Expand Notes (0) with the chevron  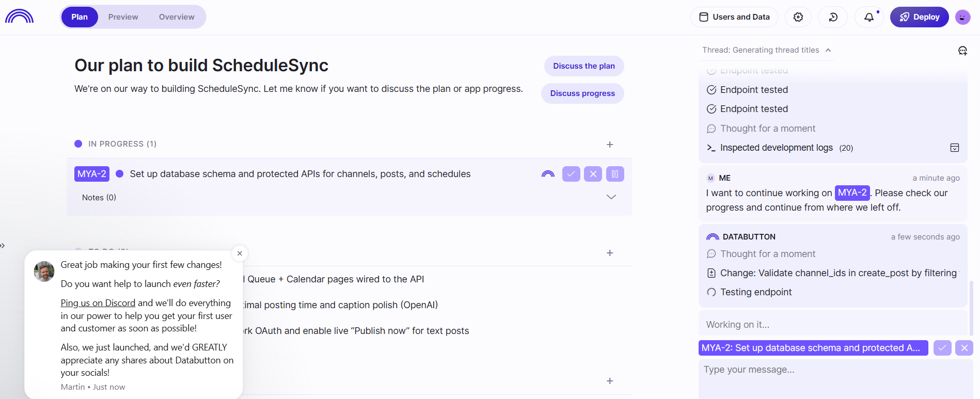[x=611, y=197]
